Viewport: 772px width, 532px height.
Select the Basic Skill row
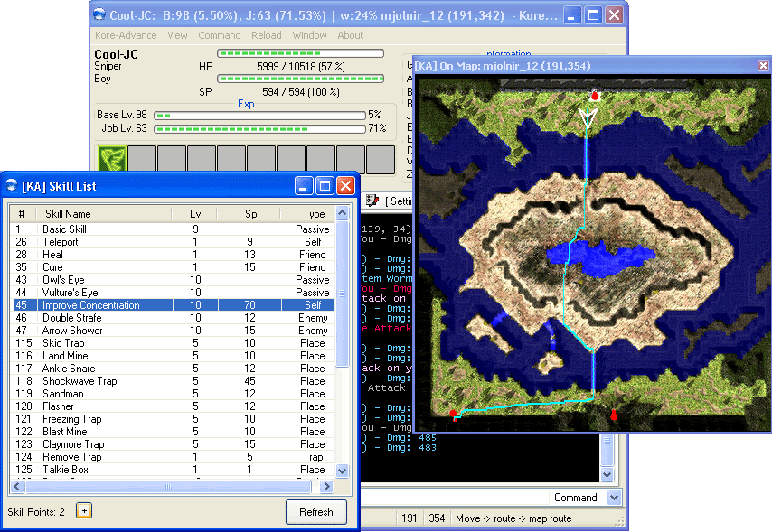click(x=173, y=229)
